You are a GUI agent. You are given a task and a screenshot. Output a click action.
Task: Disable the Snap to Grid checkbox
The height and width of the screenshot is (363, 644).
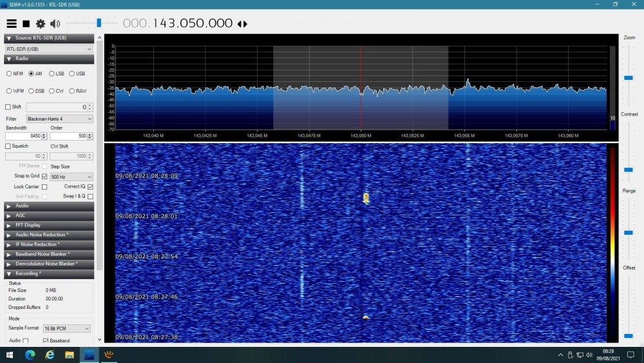[x=44, y=177]
